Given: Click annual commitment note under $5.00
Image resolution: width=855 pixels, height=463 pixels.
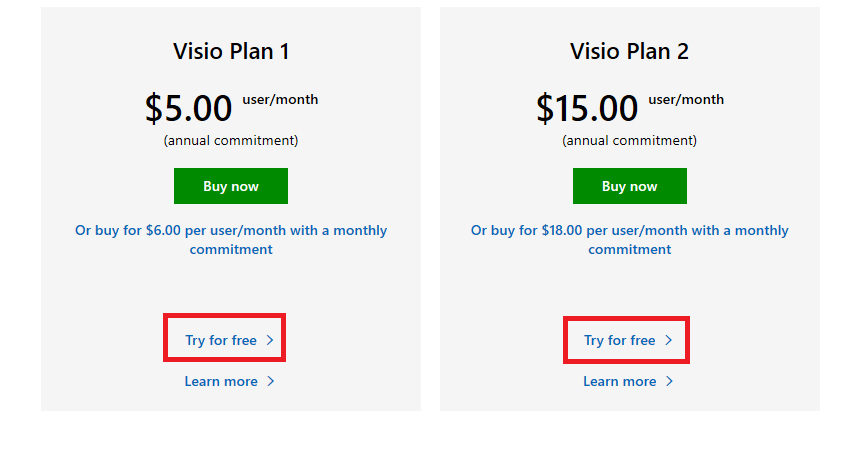Looking at the screenshot, I should [x=231, y=141].
